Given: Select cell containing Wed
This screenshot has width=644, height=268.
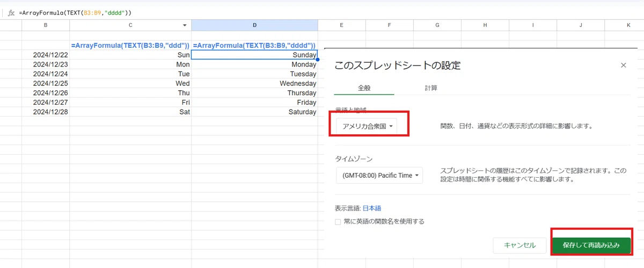Looking at the screenshot, I should coord(130,83).
